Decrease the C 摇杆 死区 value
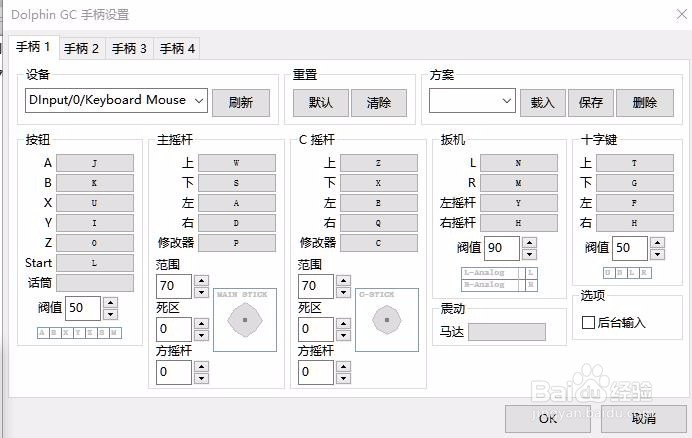The width and height of the screenshot is (692, 438). pyautogui.click(x=343, y=336)
